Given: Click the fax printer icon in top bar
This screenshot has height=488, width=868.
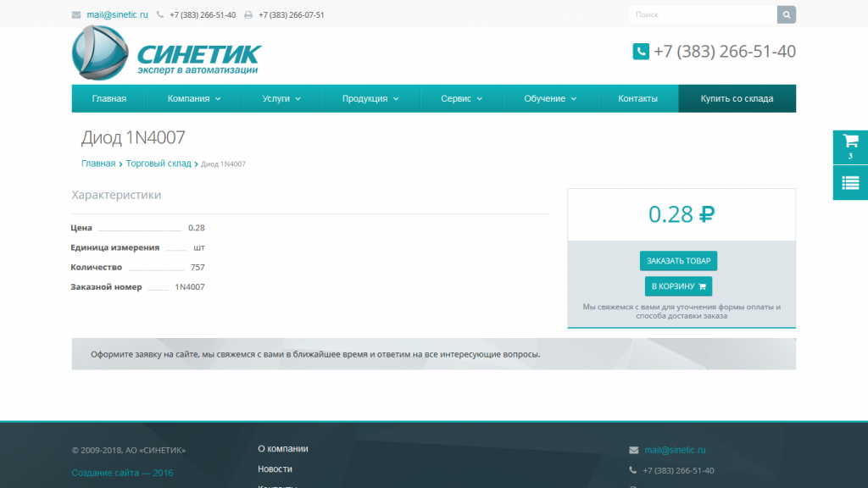Looking at the screenshot, I should (248, 15).
